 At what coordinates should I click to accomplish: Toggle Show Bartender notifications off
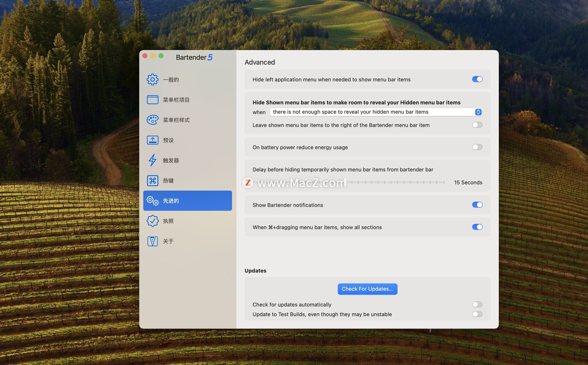477,205
